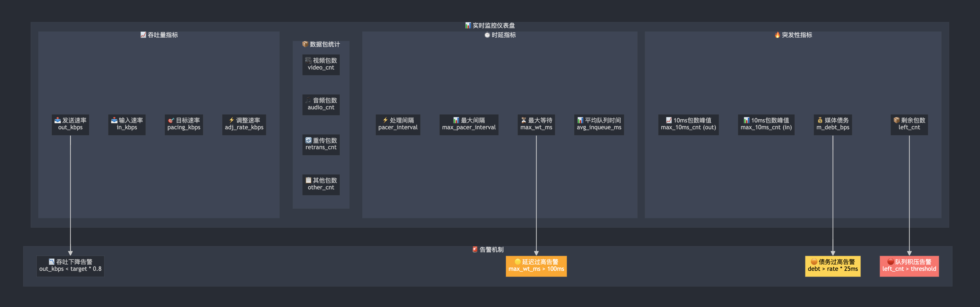
Task: Click the fire icon beside 突发性指标
Action: click(777, 35)
